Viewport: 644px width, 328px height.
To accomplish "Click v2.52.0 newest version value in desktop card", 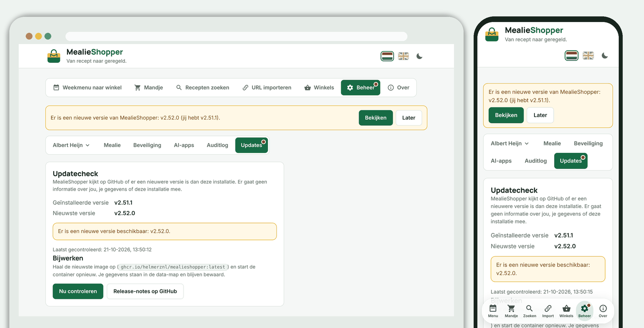I will coord(124,213).
